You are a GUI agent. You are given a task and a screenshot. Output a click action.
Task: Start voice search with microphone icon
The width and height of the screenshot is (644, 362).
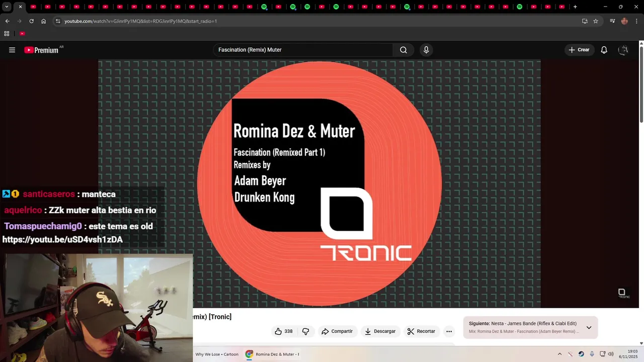click(x=426, y=50)
